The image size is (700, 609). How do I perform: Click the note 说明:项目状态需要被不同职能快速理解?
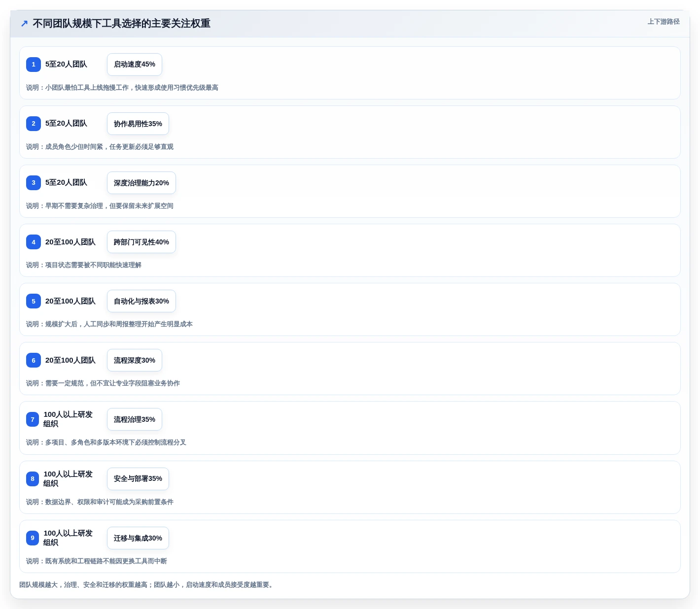pos(84,265)
